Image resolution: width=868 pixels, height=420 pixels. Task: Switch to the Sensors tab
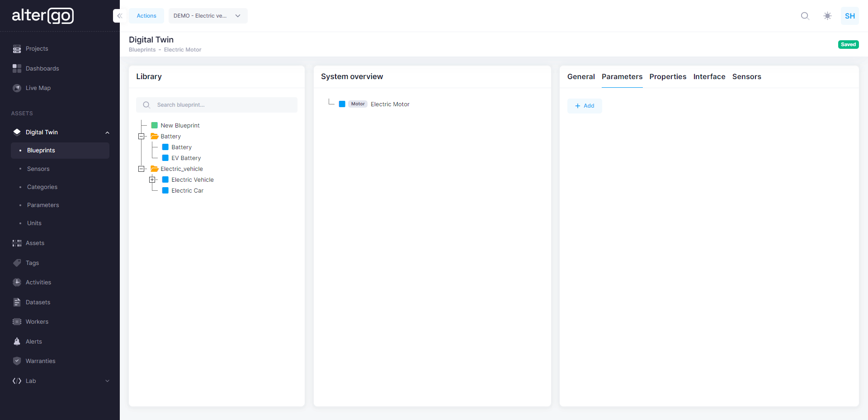pos(746,77)
